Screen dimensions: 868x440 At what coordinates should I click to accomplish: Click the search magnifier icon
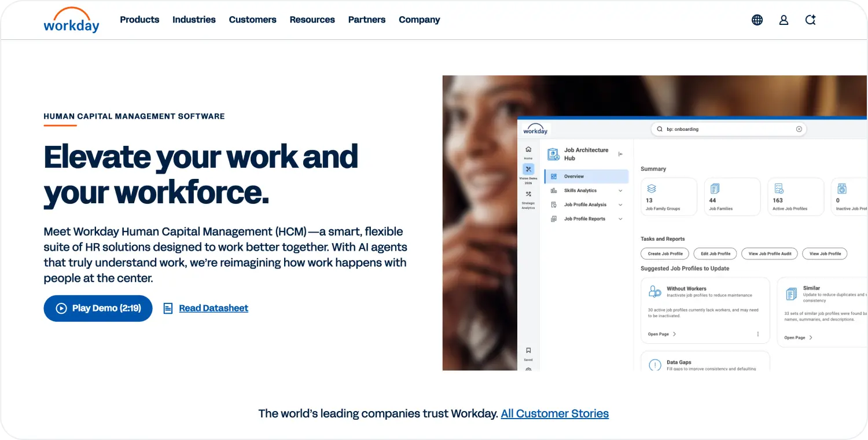(660, 129)
